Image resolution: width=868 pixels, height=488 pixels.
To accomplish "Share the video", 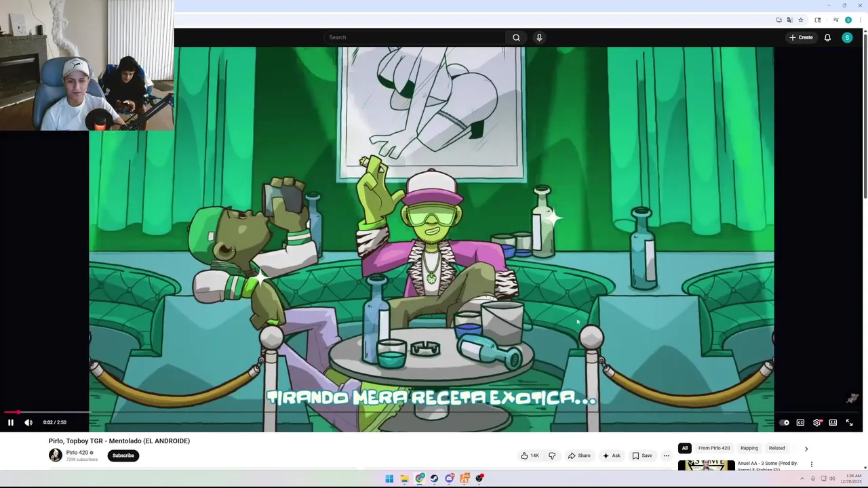I will click(579, 455).
